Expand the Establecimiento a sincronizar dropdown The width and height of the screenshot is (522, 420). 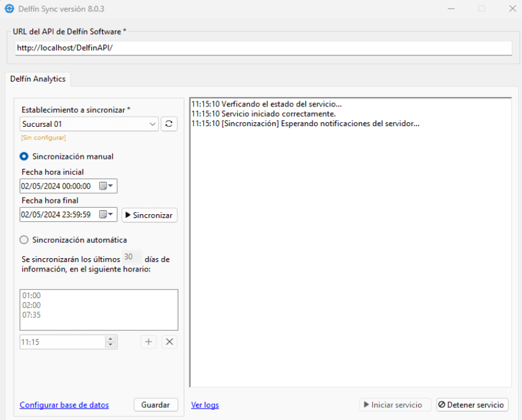(152, 124)
